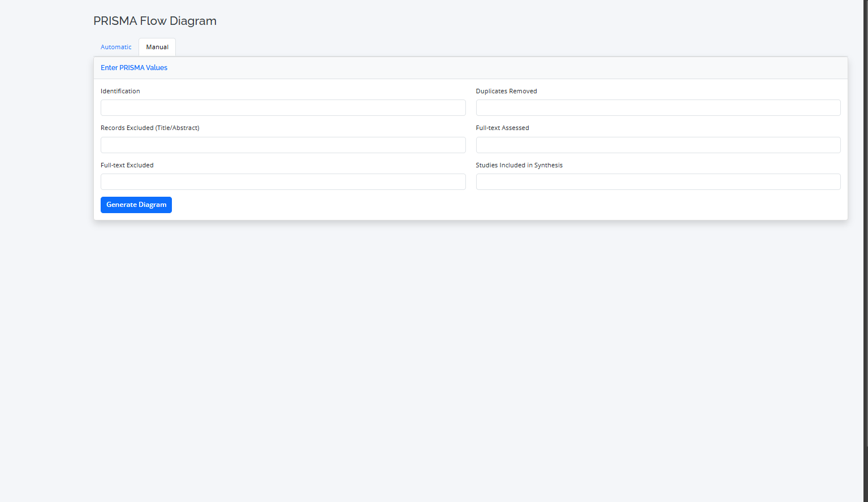Click the PRISMA Flow Diagram page heading
868x502 pixels.
pyautogui.click(x=155, y=21)
